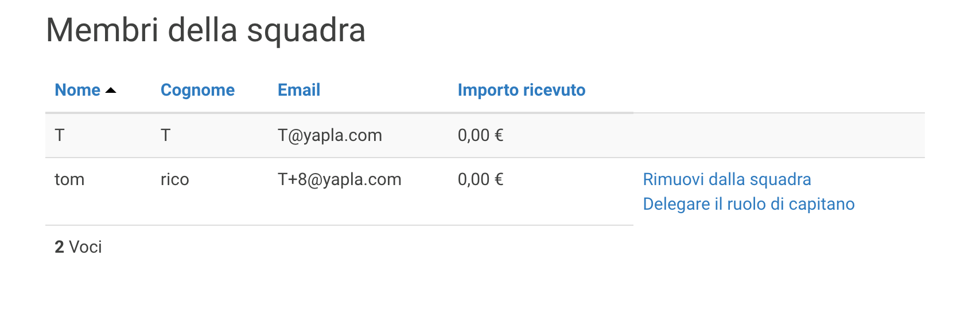Image resolution: width=980 pixels, height=314 pixels.
Task: Sort members by Cognome column
Action: 197,90
